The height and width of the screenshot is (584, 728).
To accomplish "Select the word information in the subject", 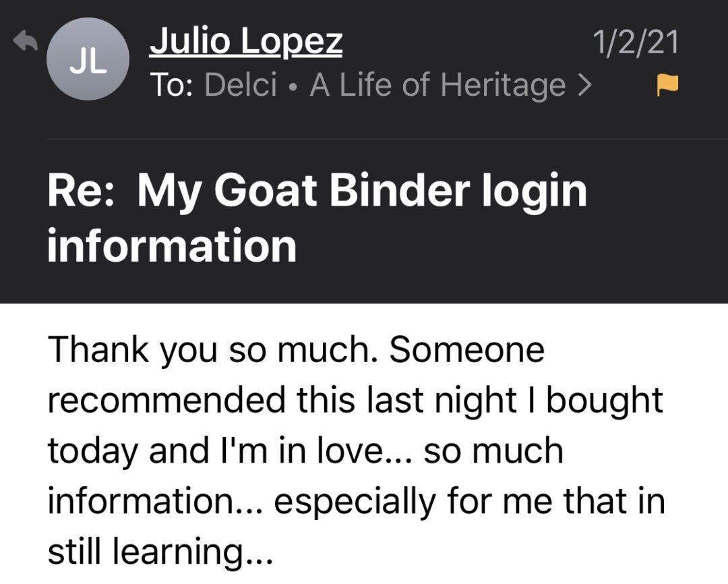I will click(172, 245).
